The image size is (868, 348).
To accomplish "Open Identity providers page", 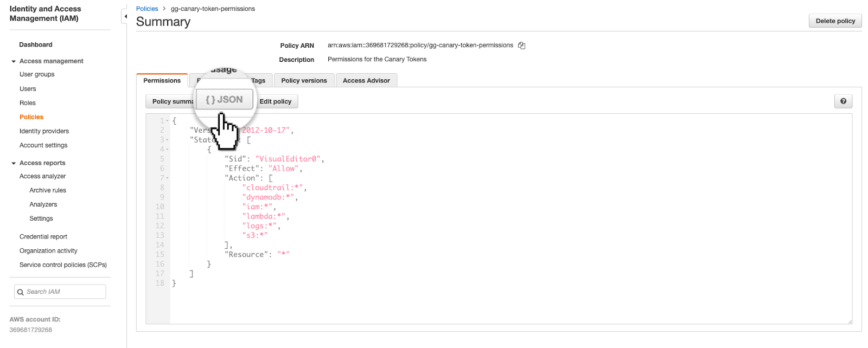I will point(44,131).
